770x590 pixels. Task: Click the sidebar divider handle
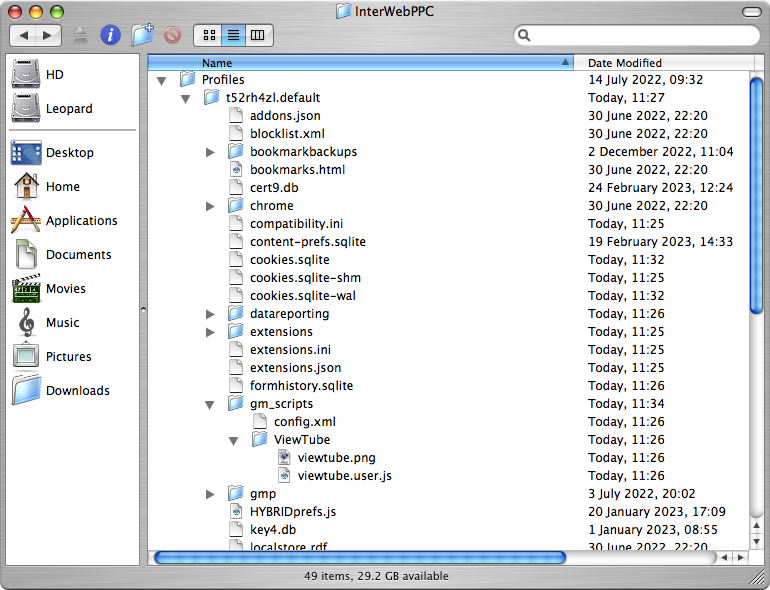point(143,309)
